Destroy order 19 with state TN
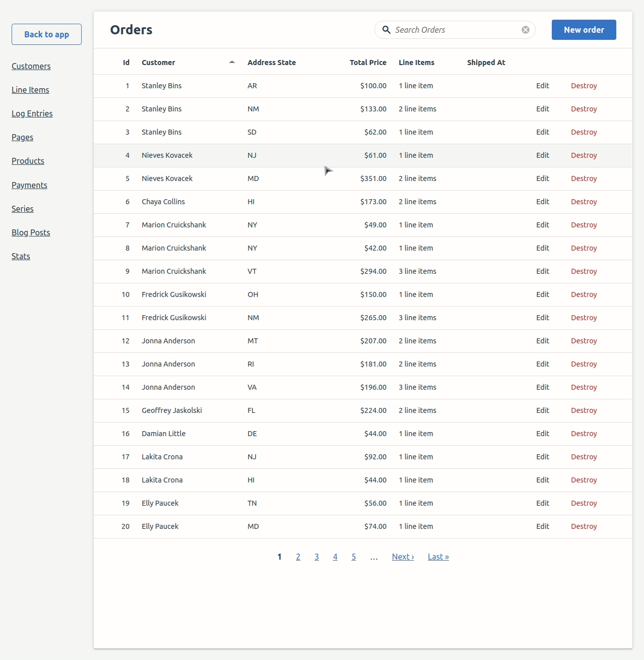Viewport: 644px width, 660px height. point(584,503)
